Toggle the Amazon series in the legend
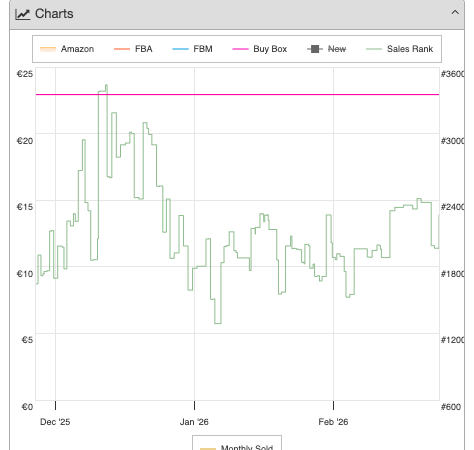This screenshot has width=474, height=450. click(x=67, y=49)
